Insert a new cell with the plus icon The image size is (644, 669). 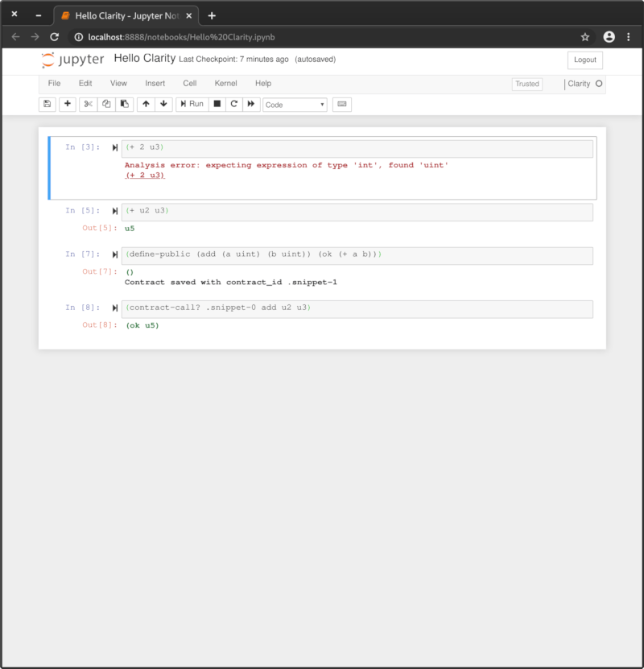tap(67, 104)
